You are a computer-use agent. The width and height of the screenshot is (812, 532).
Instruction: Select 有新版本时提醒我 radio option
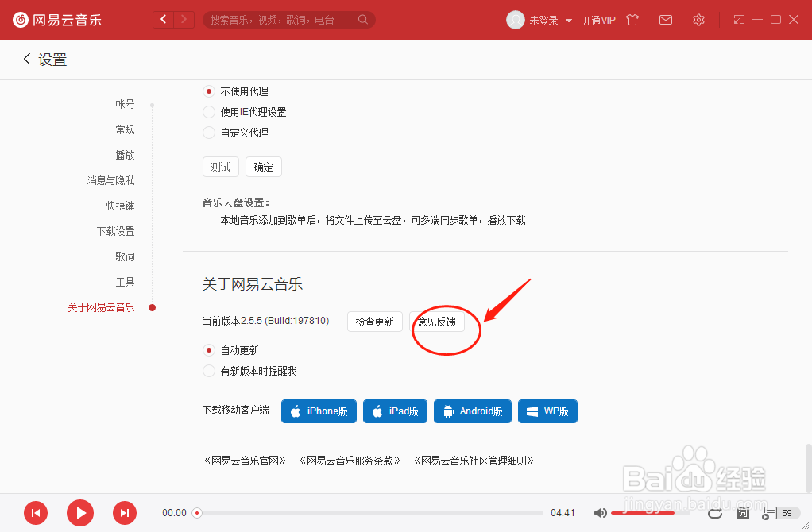tap(209, 371)
